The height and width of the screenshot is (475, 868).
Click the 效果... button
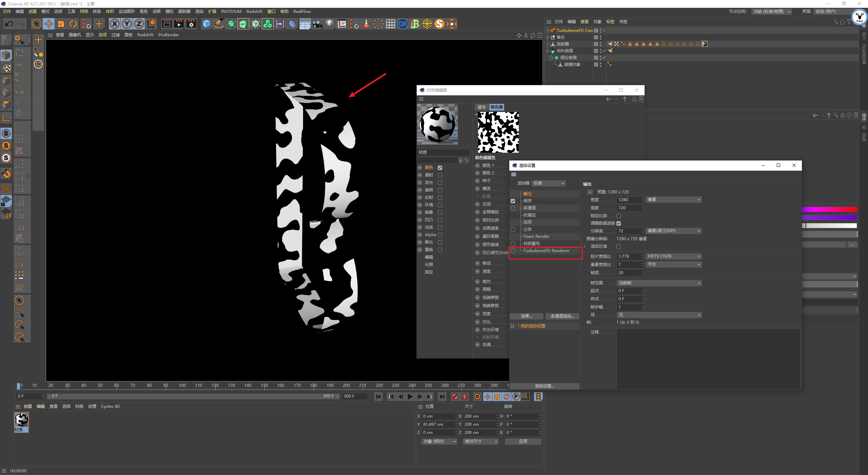(x=526, y=316)
